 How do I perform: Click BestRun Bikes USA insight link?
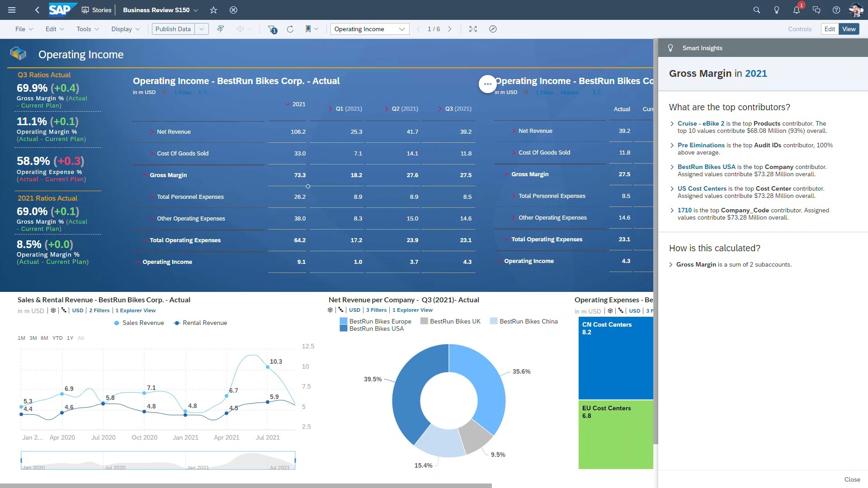pyautogui.click(x=706, y=167)
